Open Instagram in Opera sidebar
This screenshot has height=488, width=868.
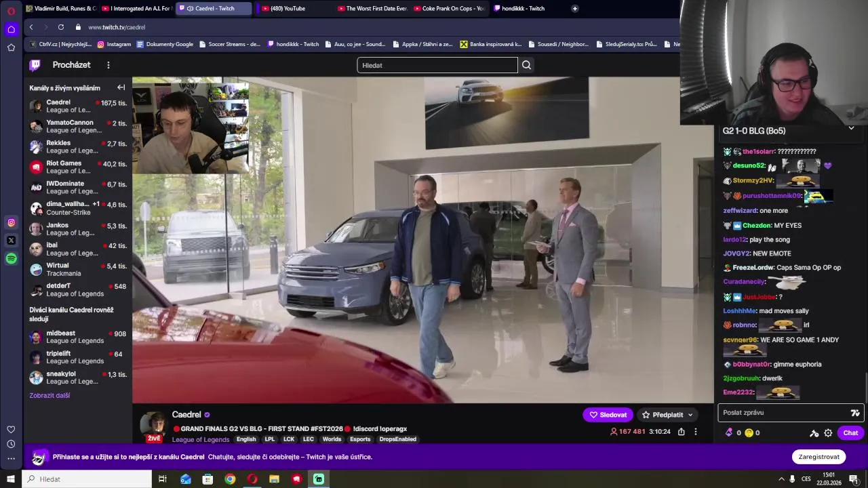click(11, 222)
